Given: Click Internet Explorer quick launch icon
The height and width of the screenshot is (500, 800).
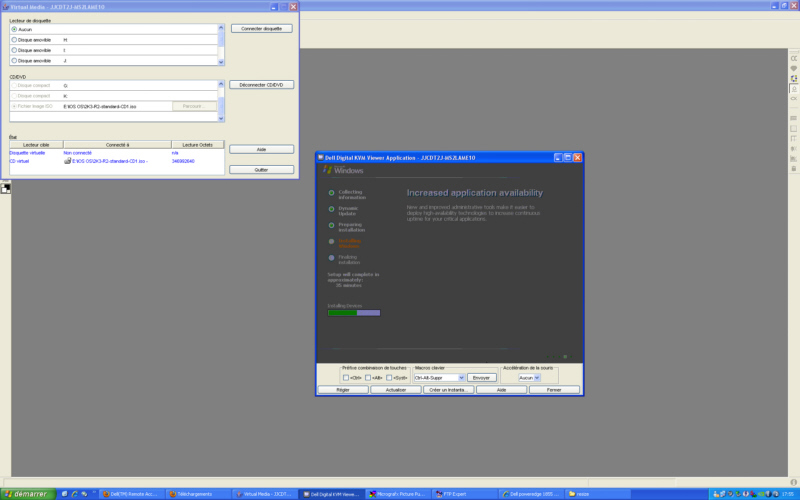Looking at the screenshot, I should click(x=74, y=494).
